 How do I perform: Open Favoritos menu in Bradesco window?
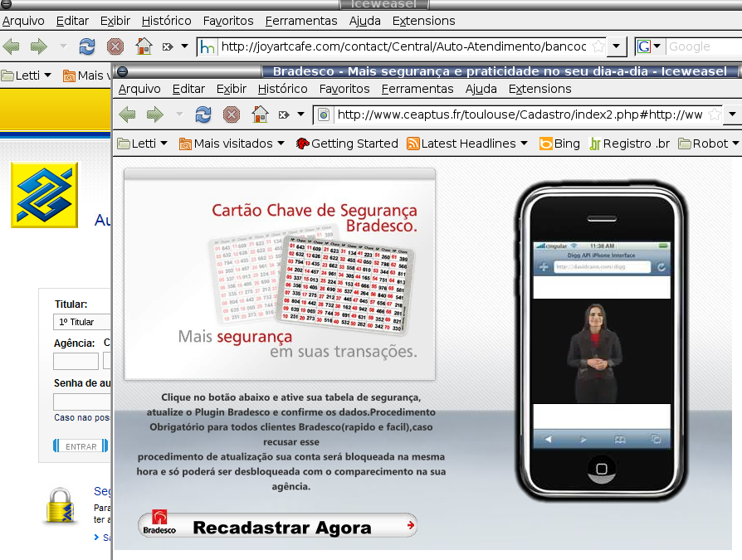point(344,89)
